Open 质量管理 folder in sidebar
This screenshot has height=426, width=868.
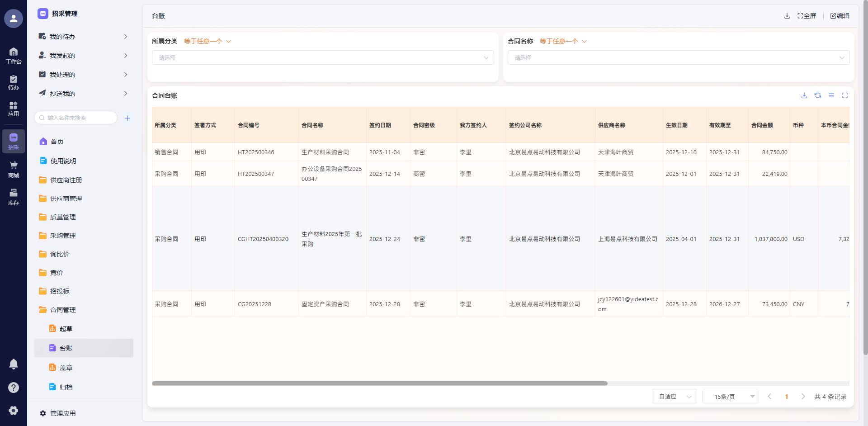tap(84, 217)
